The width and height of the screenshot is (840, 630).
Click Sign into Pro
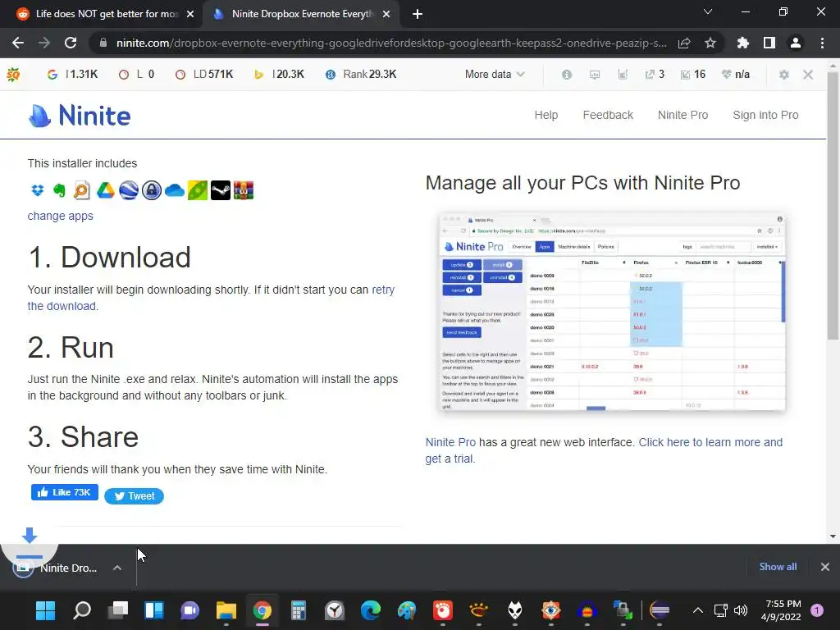click(x=765, y=115)
